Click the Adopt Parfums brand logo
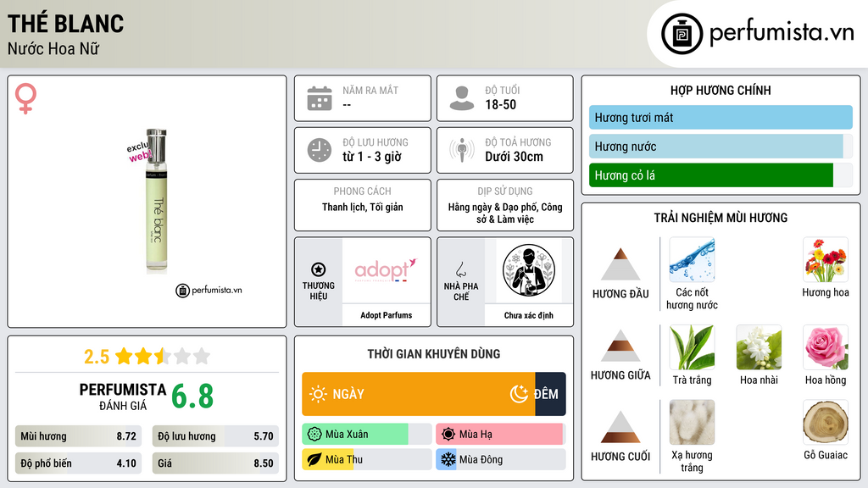 pyautogui.click(x=386, y=270)
